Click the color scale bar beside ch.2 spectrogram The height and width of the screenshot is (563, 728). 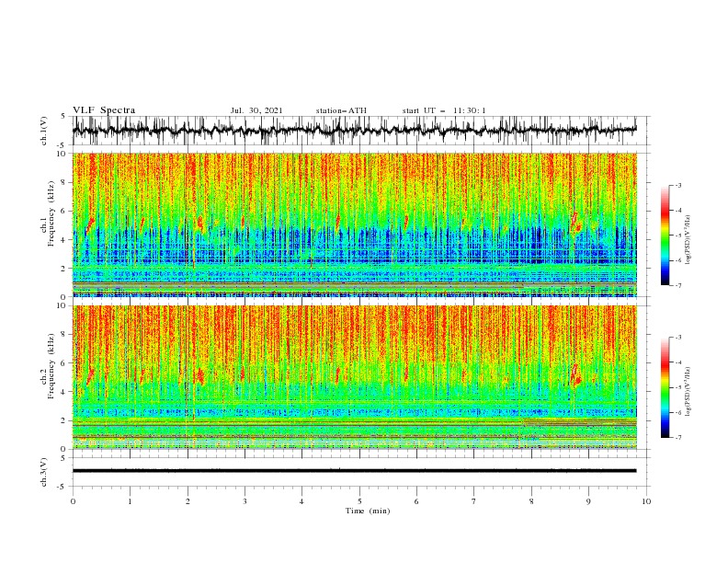(x=665, y=387)
